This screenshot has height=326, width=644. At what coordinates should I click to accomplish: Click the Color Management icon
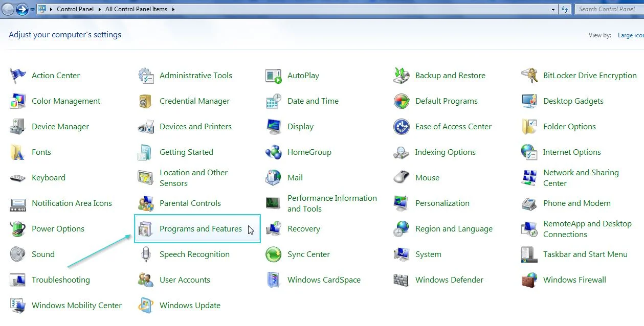(18, 101)
